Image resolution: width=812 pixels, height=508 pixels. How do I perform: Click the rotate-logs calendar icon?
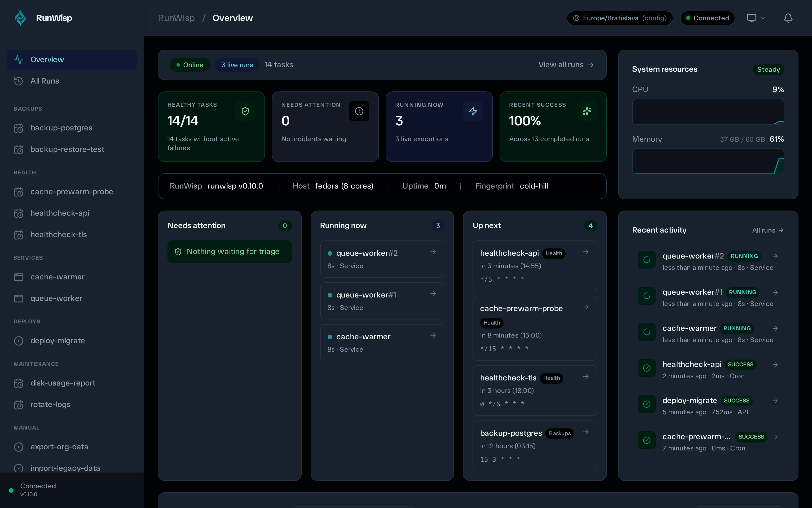coord(18,404)
